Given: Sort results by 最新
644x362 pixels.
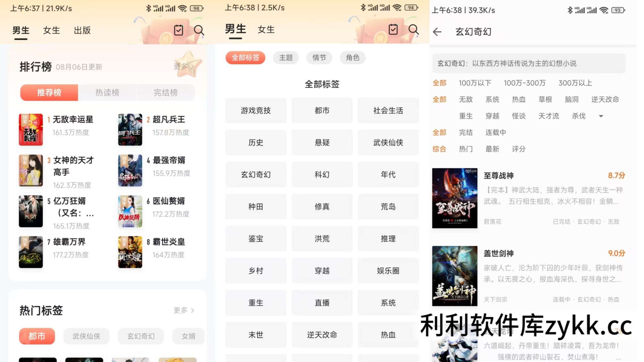Looking at the screenshot, I should point(492,149).
